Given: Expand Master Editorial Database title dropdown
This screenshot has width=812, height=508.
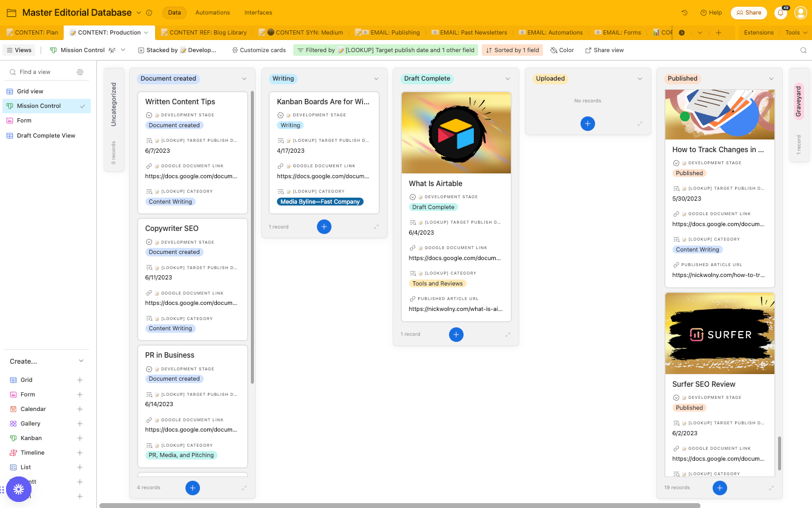Looking at the screenshot, I should click(139, 13).
